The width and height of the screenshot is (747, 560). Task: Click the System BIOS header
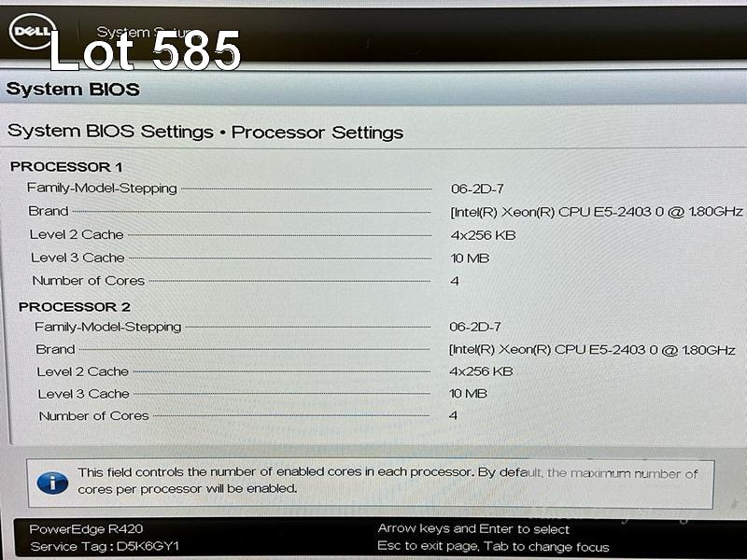point(73,90)
